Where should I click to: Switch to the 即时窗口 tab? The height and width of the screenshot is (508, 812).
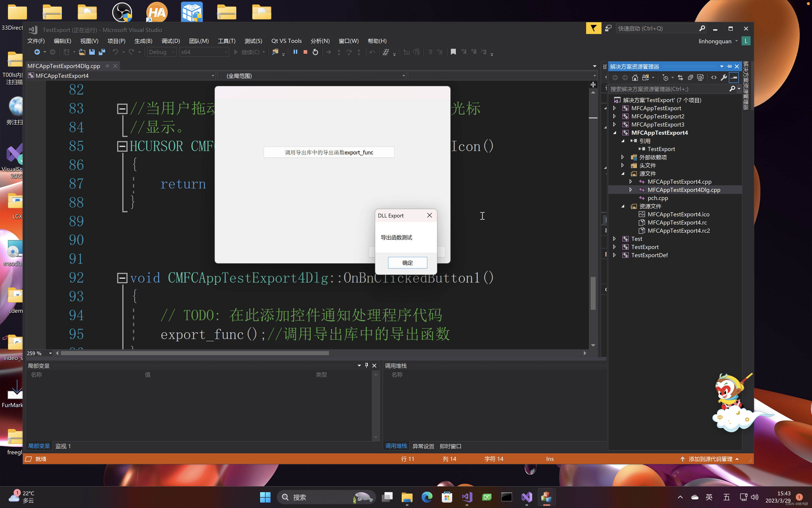(450, 446)
